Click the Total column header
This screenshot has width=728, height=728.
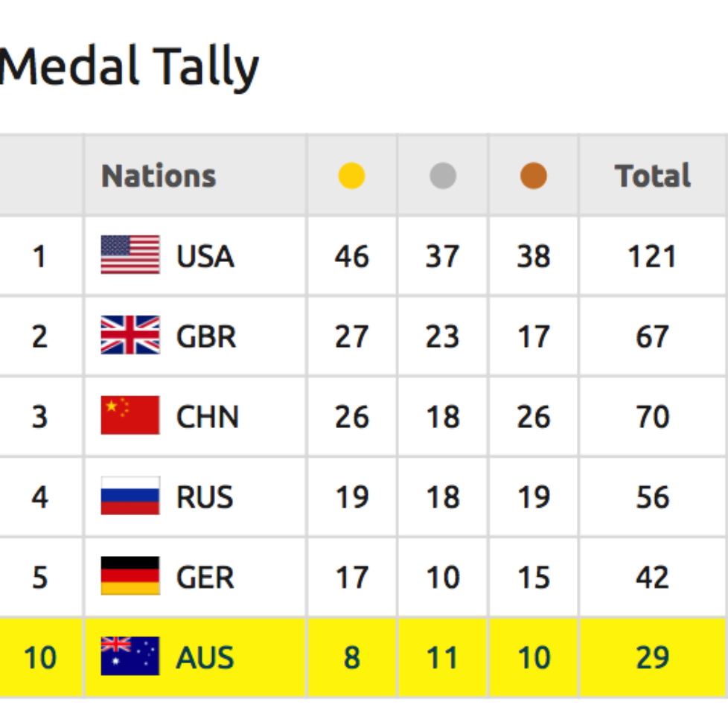(653, 176)
